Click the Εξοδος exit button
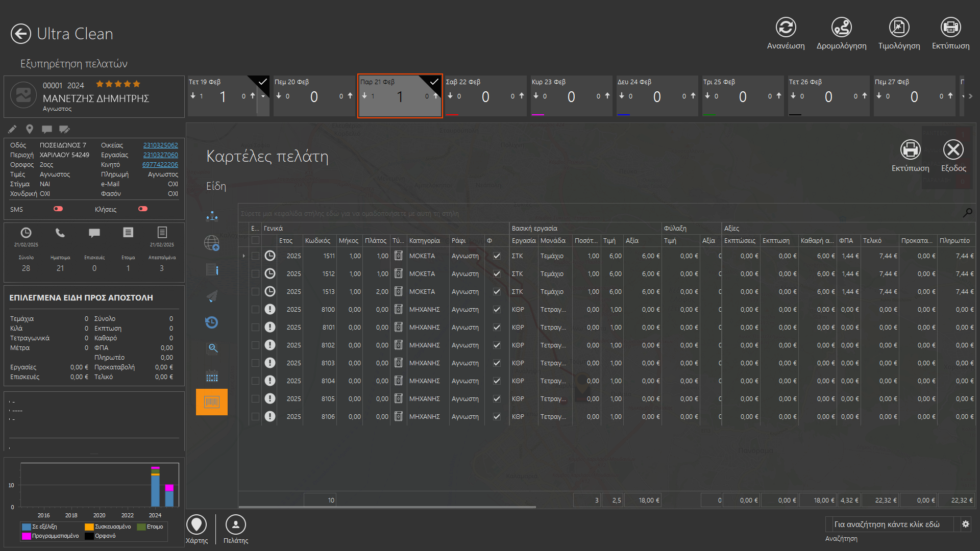Screen dimensions: 980x551 [x=953, y=151]
